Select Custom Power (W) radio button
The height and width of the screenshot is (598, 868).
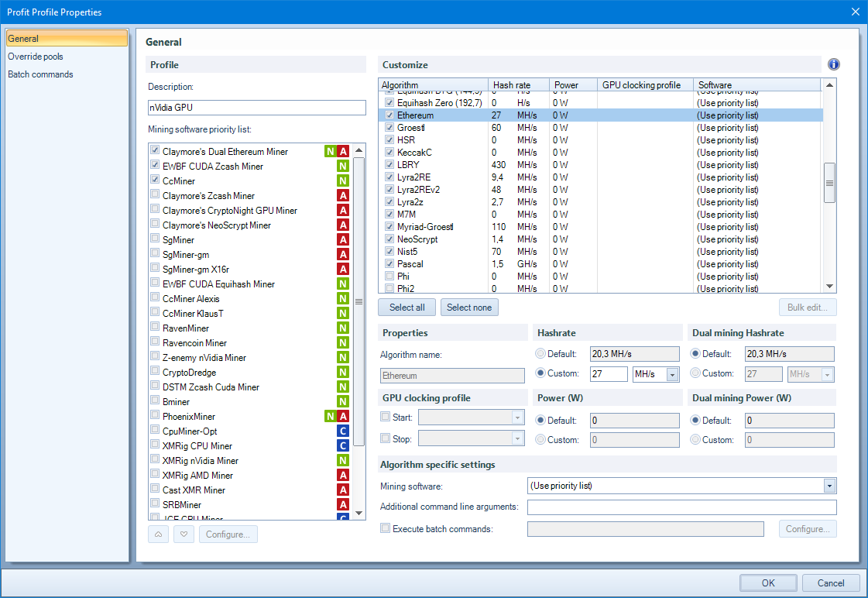(540, 439)
